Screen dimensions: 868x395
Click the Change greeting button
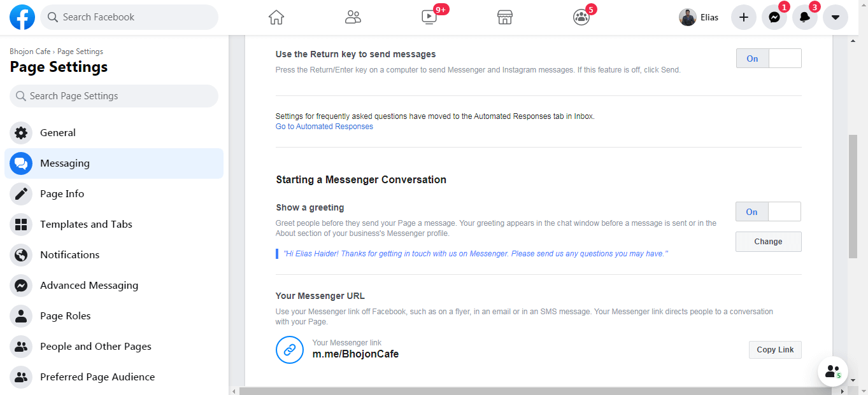point(768,242)
